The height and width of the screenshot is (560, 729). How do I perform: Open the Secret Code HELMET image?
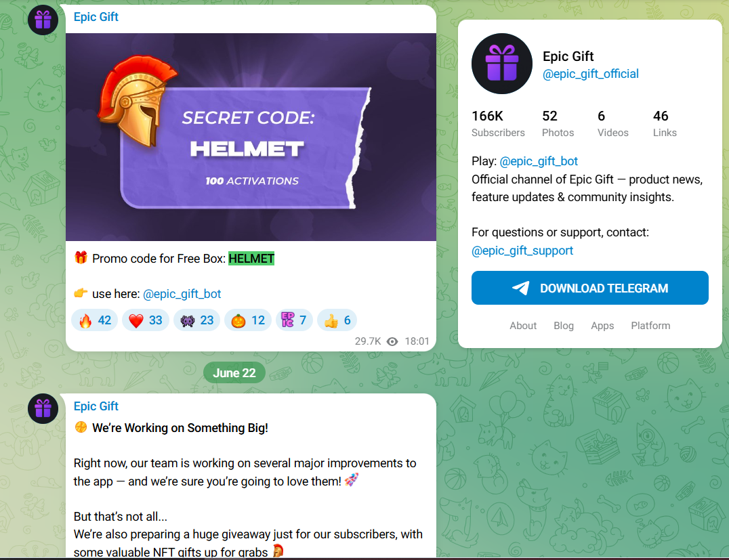pos(251,137)
